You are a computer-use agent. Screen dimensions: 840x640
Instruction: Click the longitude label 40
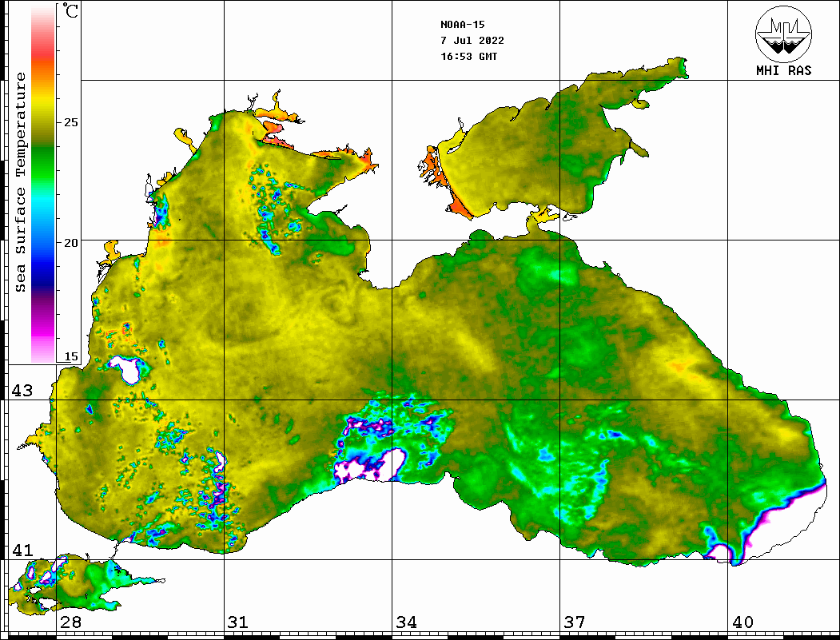[x=742, y=622]
